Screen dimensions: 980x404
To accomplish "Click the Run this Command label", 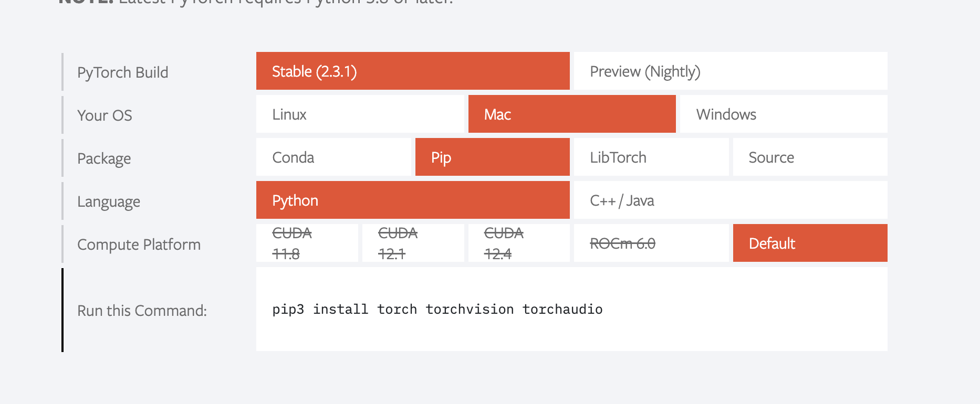I will 142,310.
